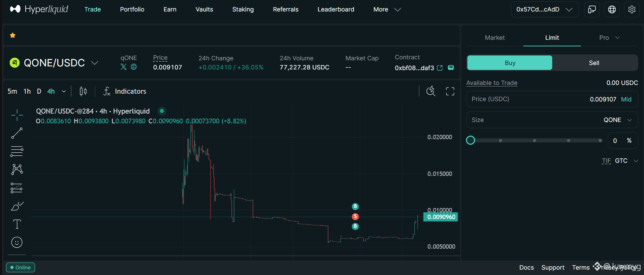Image resolution: width=644 pixels, height=275 pixels.
Task: Open the Docs link
Action: (526, 268)
